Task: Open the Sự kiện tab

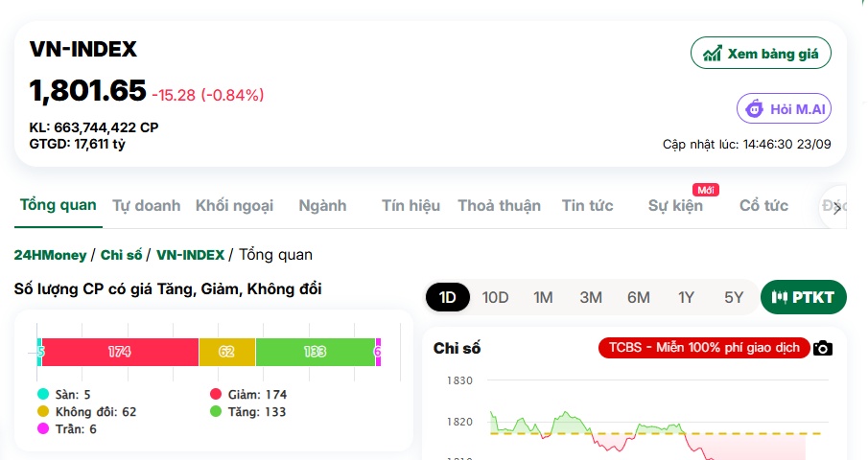Action: (675, 206)
